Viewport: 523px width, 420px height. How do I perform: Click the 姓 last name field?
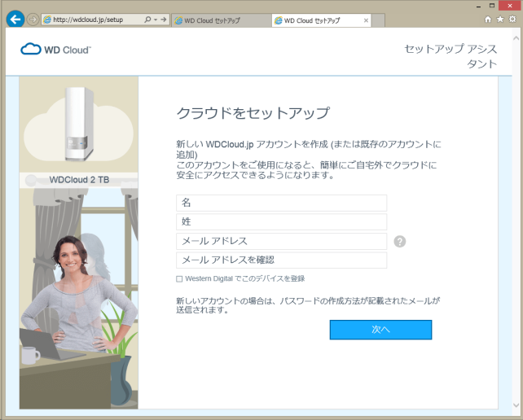282,221
